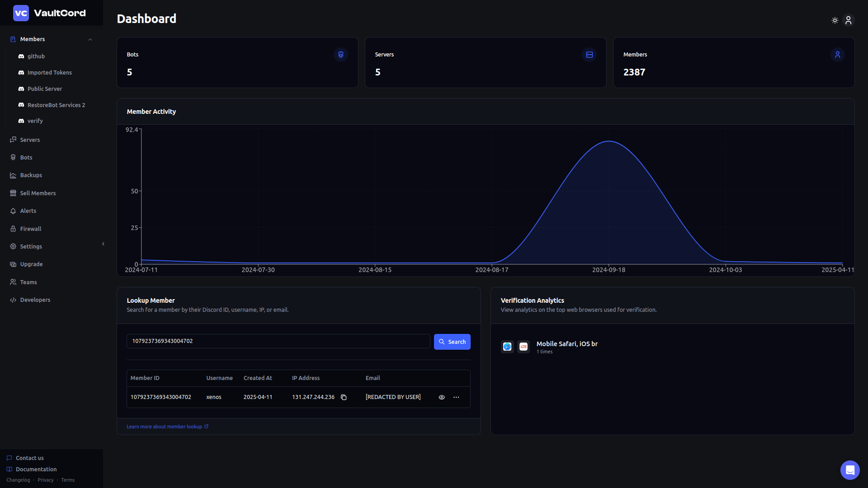
Task: Open the member row actions menu
Action: click(456, 397)
